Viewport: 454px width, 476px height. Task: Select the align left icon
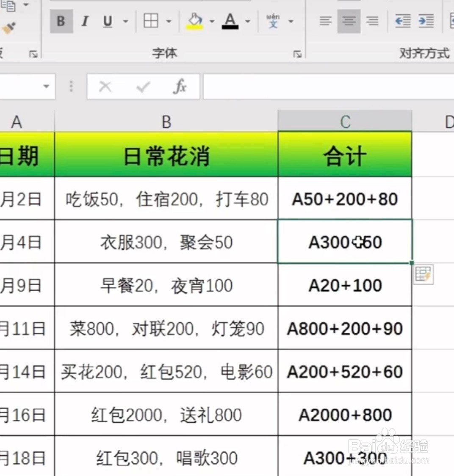click(x=325, y=21)
